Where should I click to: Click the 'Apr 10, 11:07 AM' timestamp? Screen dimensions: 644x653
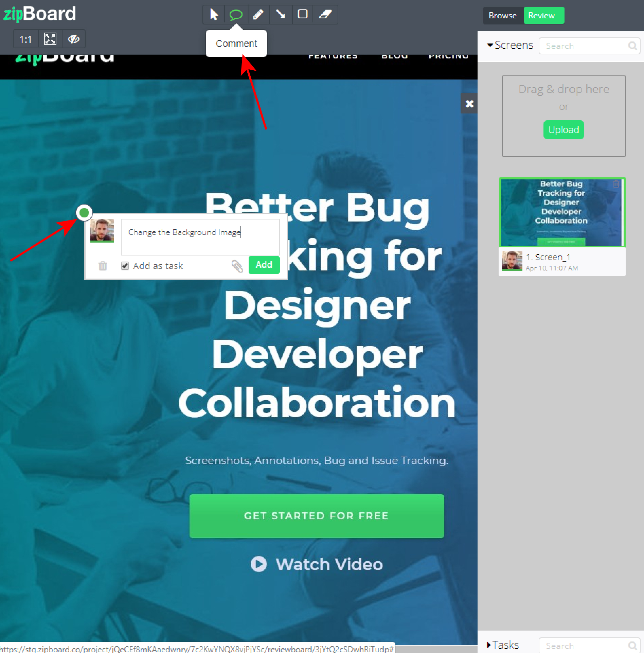click(x=552, y=268)
